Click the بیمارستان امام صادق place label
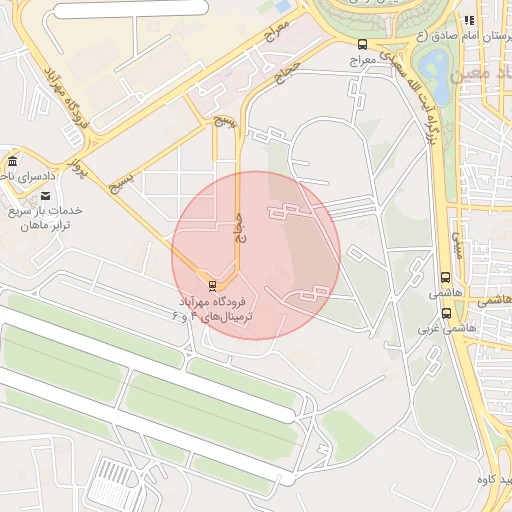 pyautogui.click(x=464, y=36)
